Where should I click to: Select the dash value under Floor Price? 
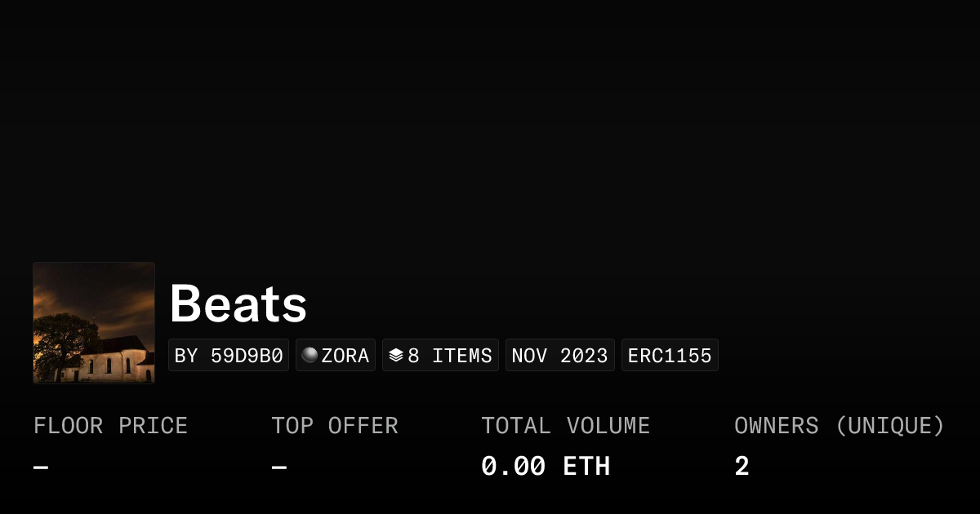(x=41, y=467)
